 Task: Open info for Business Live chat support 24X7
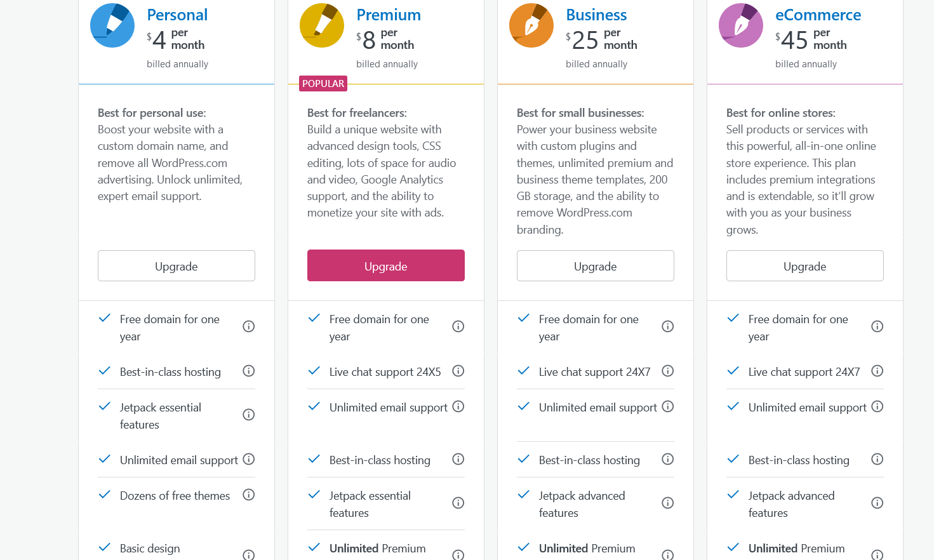[x=668, y=371]
